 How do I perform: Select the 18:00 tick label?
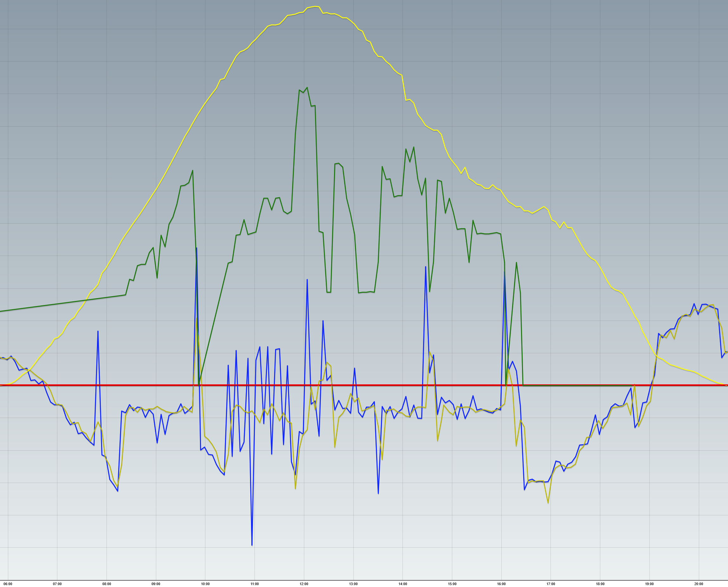pos(600,584)
